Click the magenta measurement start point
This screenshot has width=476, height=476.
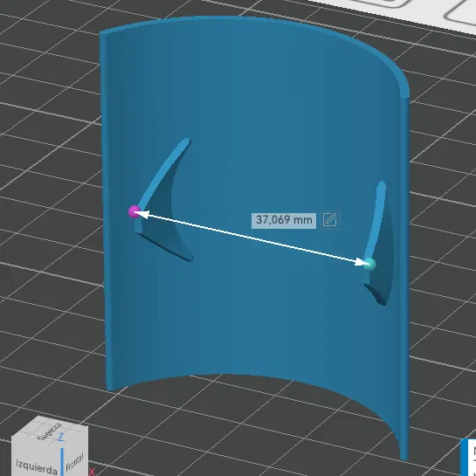pyautogui.click(x=134, y=211)
